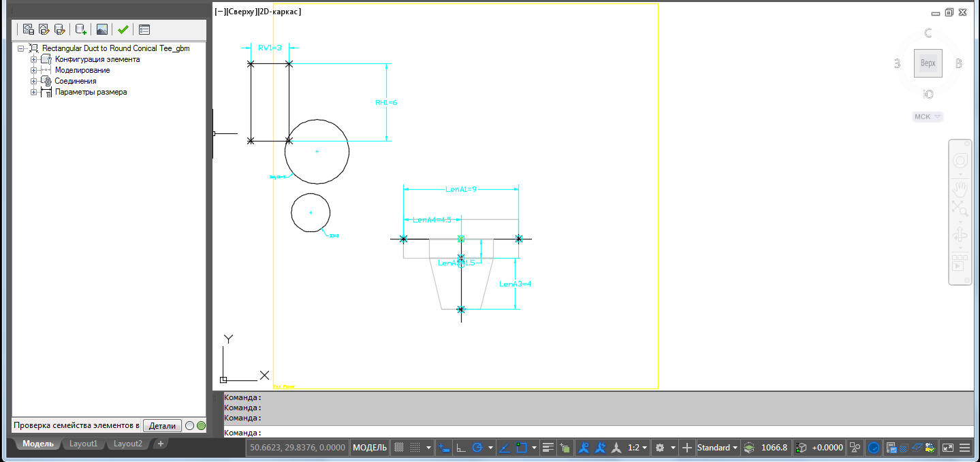Image resolution: width=980 pixels, height=462 pixels.
Task: Click the Generate Bitmap picture icon
Action: coord(101,29)
